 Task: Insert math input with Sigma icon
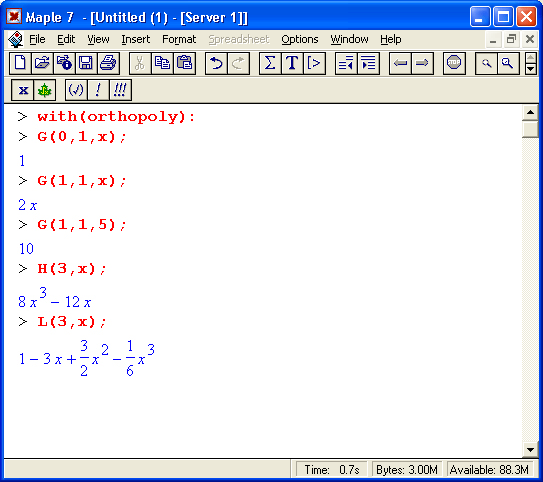pyautogui.click(x=270, y=63)
